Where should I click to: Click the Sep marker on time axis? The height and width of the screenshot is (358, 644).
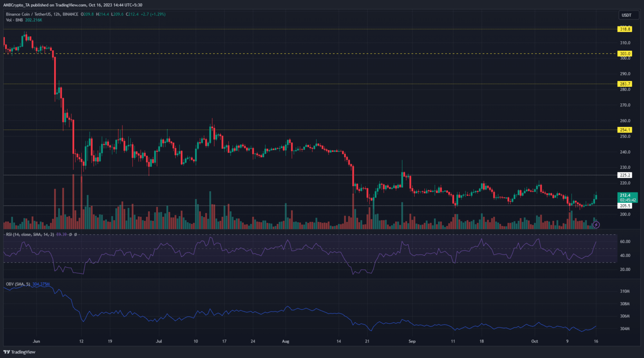tap(412, 341)
